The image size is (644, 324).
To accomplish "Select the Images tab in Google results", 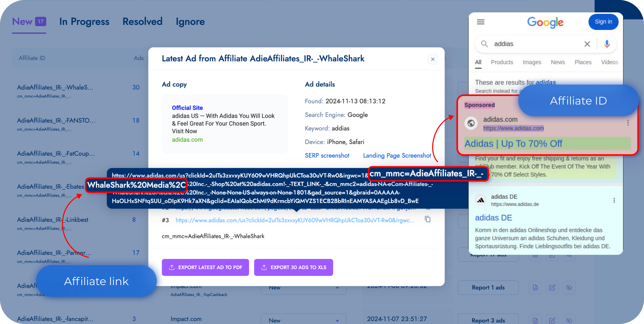I will [x=532, y=62].
